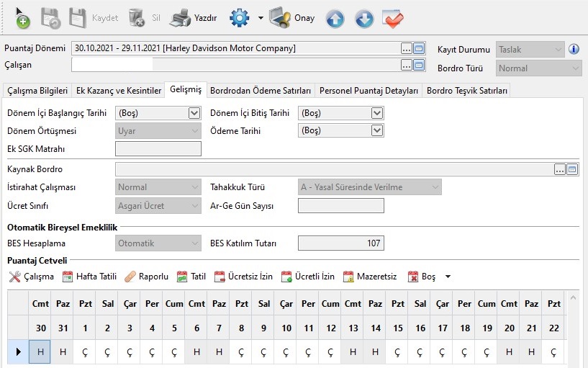Click the Çalışan input field
This screenshot has height=368, width=588.
[x=235, y=66]
